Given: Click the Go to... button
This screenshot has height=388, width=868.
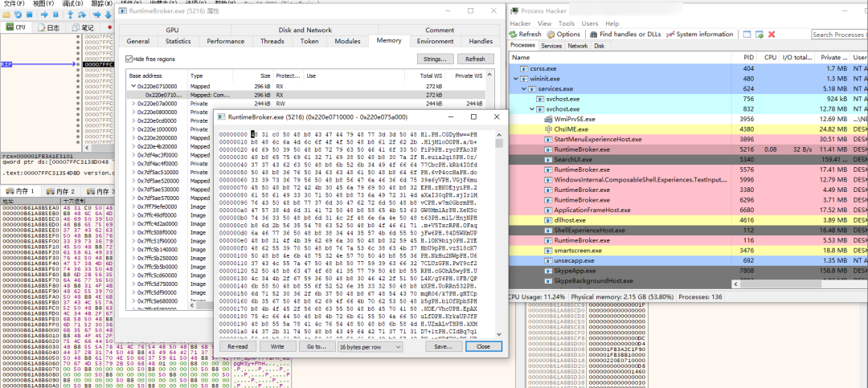Looking at the screenshot, I should point(316,346).
